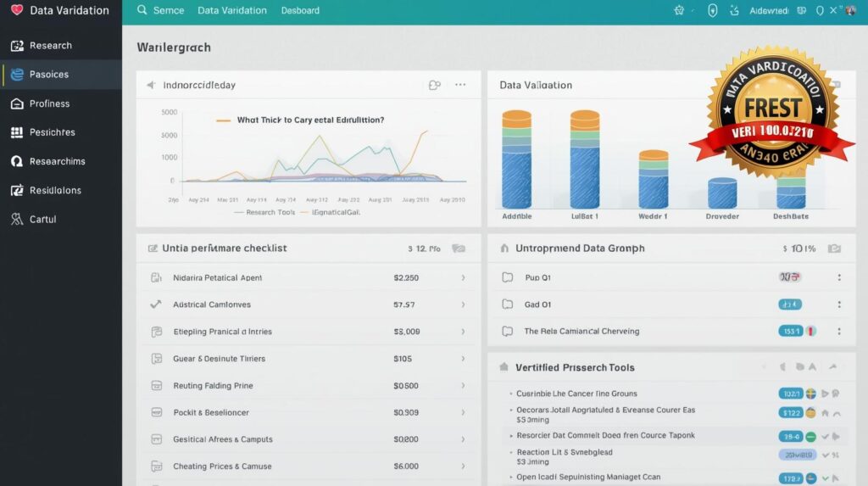Open the Desboard link in the top bar
Screen dimensions: 868x486
point(300,11)
